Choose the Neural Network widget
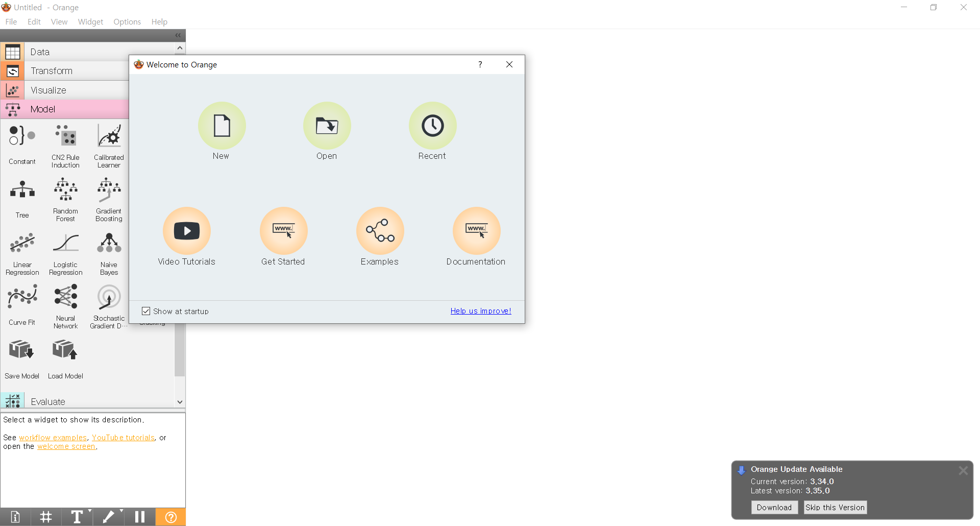The image size is (980, 526). [x=65, y=306]
